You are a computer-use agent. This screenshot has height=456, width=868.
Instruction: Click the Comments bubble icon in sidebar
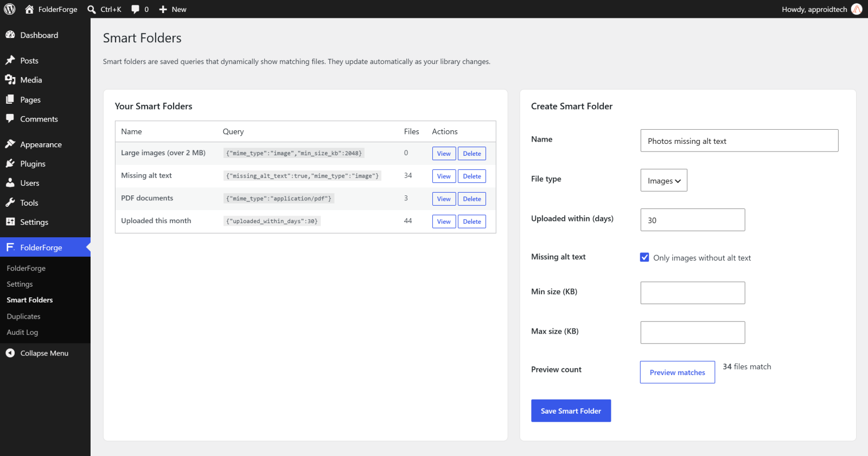10,118
